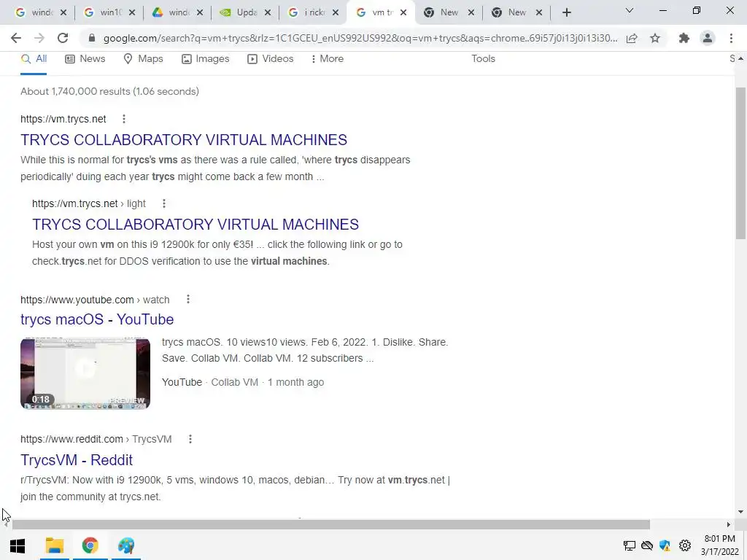Viewport: 747px width, 560px height.
Task: Open a new browser tab
Action: pos(566,12)
